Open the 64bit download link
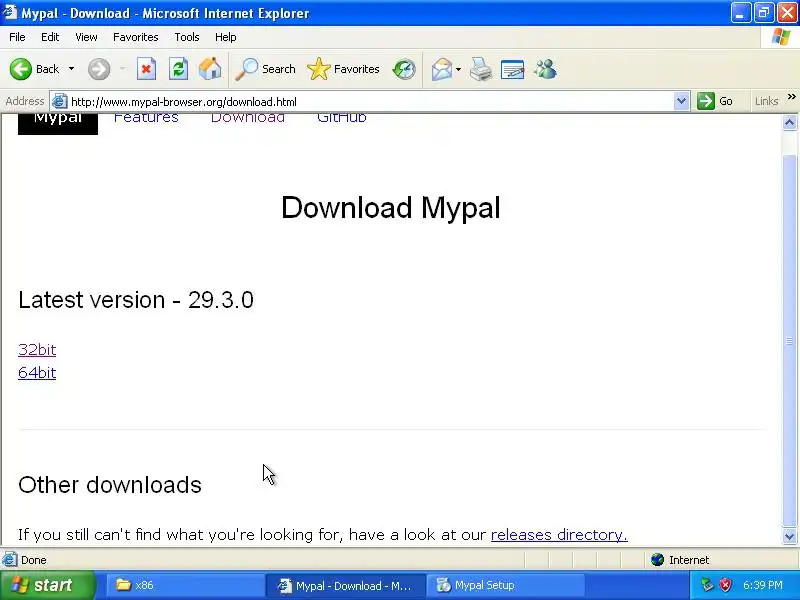This screenshot has width=800, height=600. pos(37,372)
